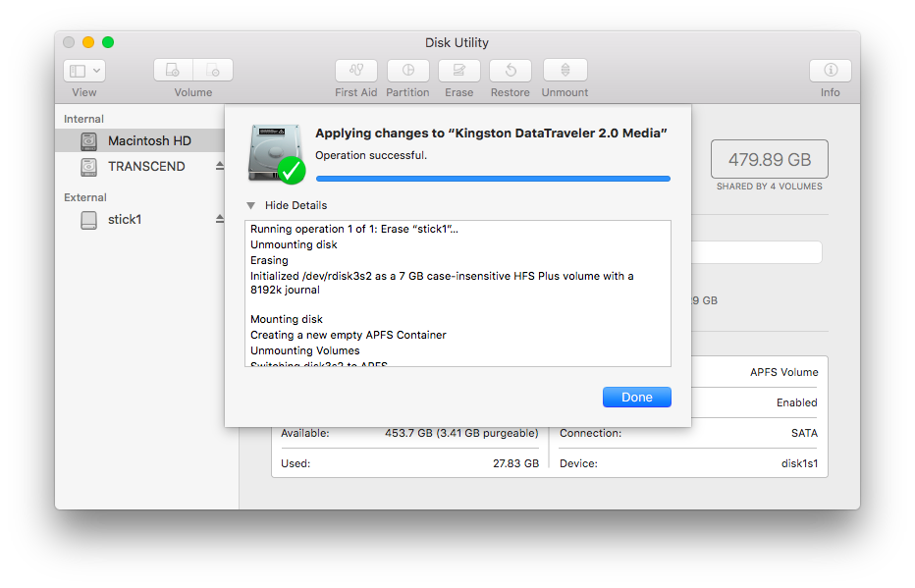Select Macintosh HD in sidebar
Screen dimensions: 915x588
pyautogui.click(x=149, y=141)
